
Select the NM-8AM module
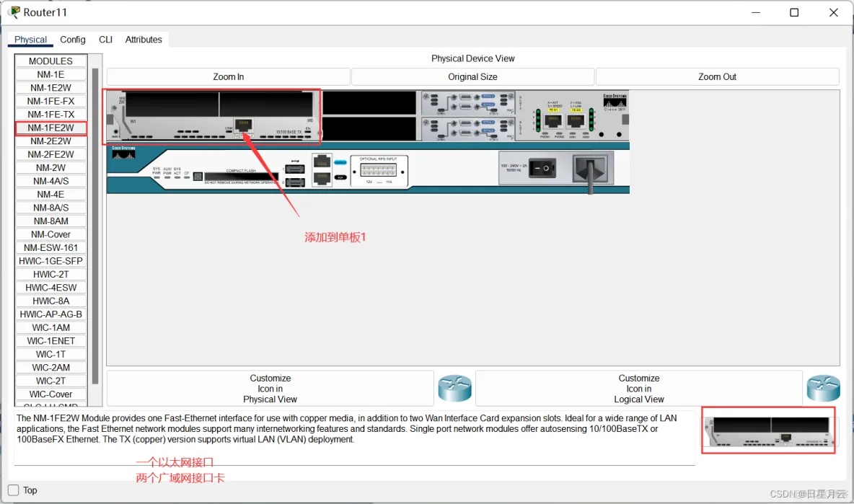50,221
